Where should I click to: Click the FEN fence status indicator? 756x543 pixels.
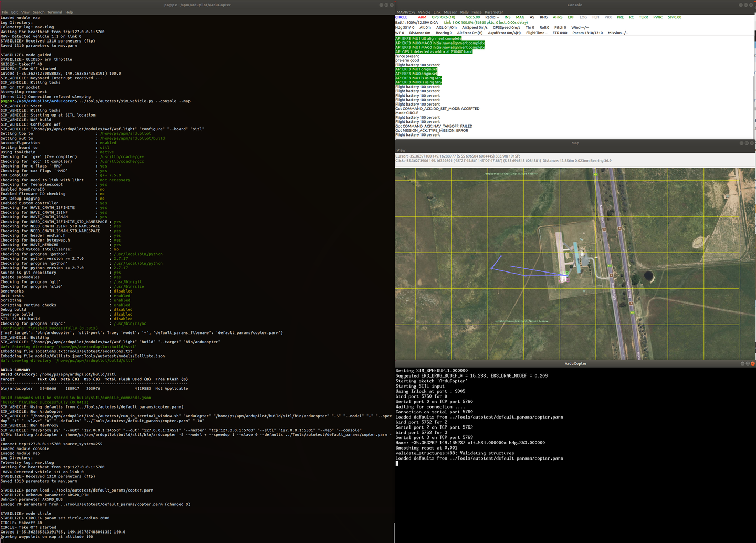click(x=595, y=17)
